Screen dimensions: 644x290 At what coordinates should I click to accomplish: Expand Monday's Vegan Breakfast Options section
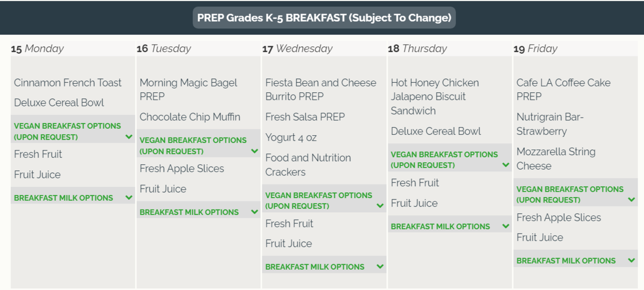(73, 131)
